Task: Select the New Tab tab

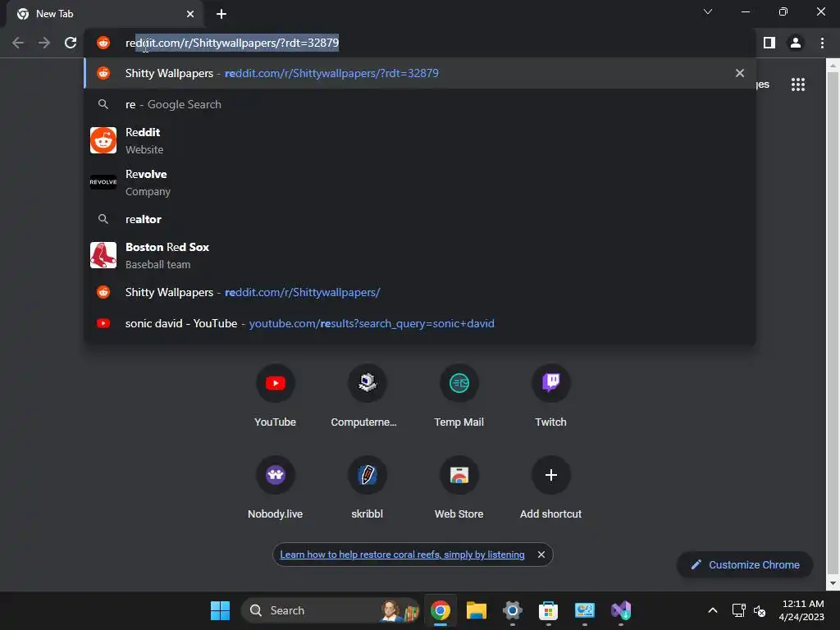Action: tap(104, 14)
